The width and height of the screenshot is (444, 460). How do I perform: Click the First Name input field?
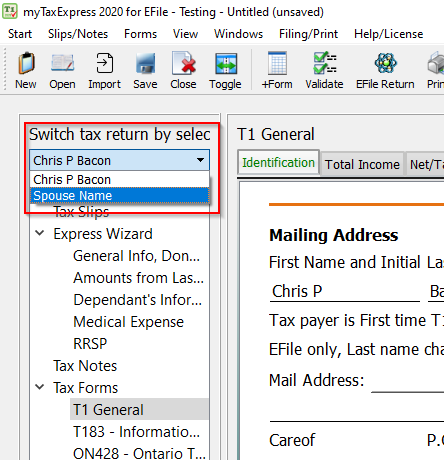tap(345, 292)
